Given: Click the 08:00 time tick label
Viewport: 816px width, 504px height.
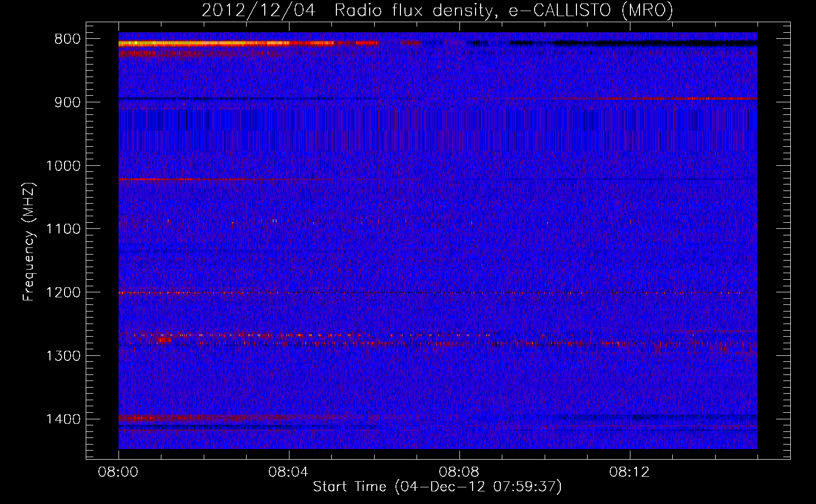Looking at the screenshot, I should click(118, 472).
